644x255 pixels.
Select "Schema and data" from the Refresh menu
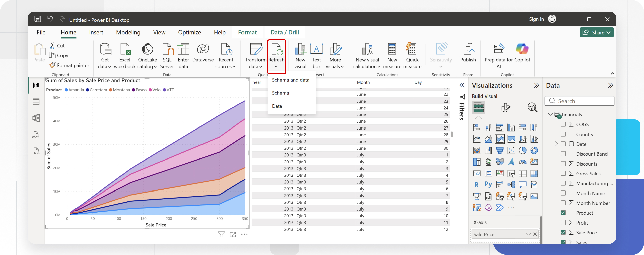[x=291, y=80]
